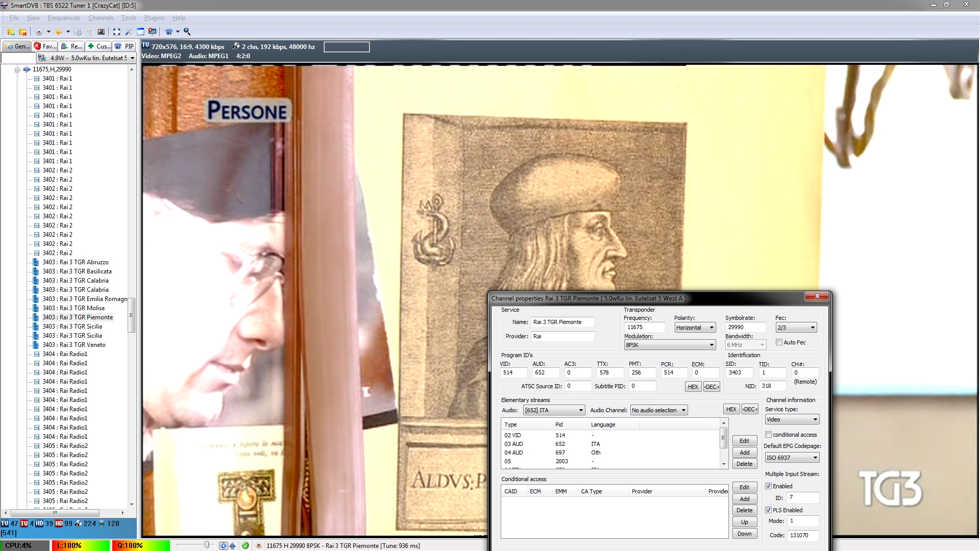Click the Frequency field showing 11675
This screenshot has height=551, width=980.
click(x=645, y=328)
